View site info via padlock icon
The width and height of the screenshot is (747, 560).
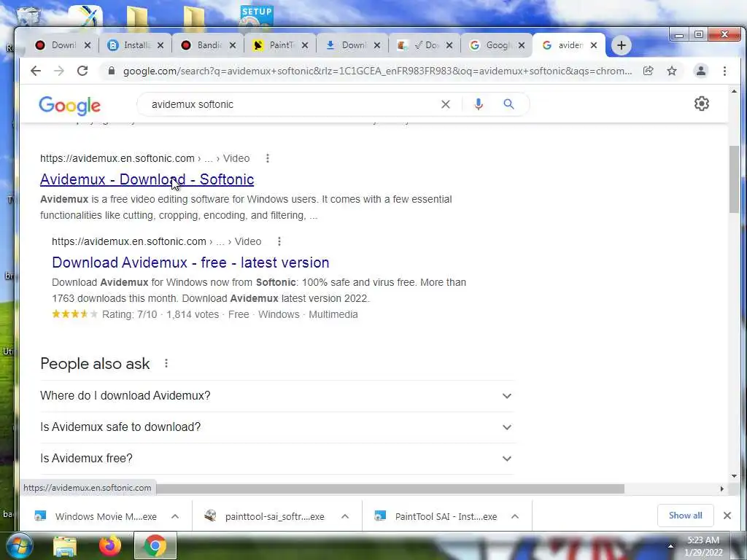click(x=112, y=71)
